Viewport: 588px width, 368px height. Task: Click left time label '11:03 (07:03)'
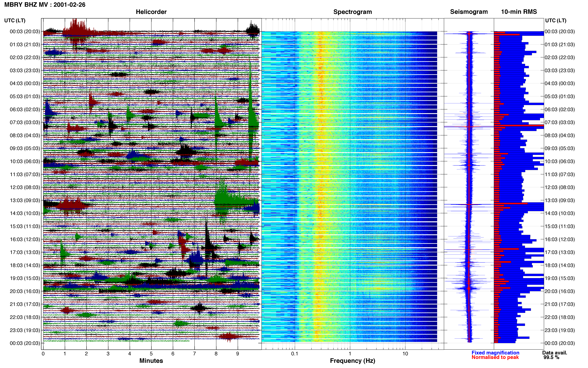(x=25, y=174)
